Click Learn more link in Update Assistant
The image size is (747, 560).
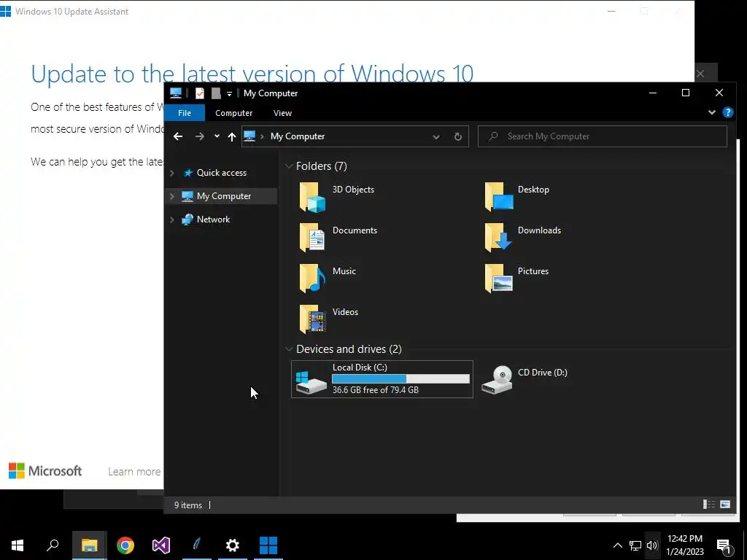tap(134, 472)
